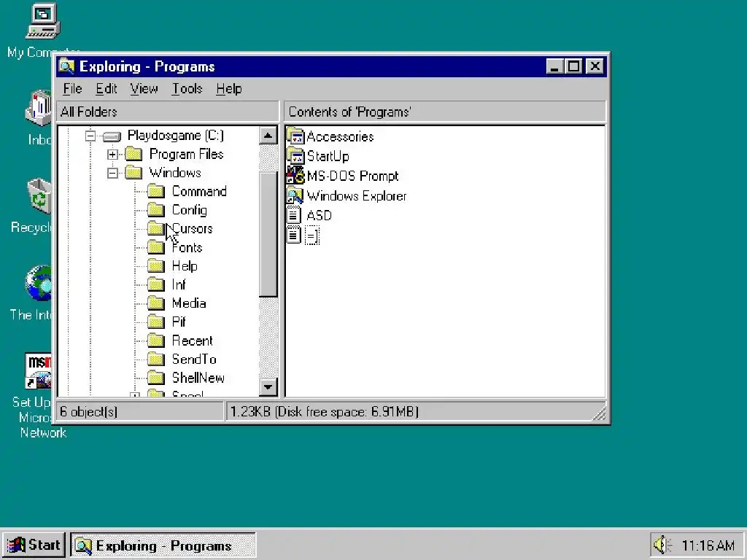
Task: Select the Recycle Bin desktop icon
Action: tap(39, 196)
